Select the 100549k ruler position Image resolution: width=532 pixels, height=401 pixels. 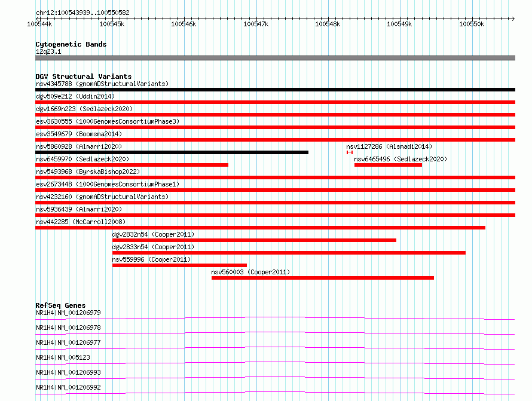coord(399,24)
